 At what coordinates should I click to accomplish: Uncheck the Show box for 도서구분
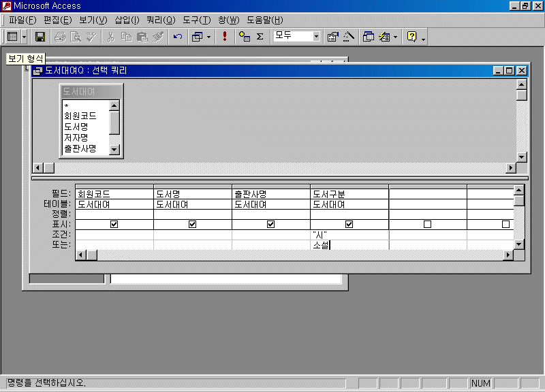pyautogui.click(x=349, y=225)
